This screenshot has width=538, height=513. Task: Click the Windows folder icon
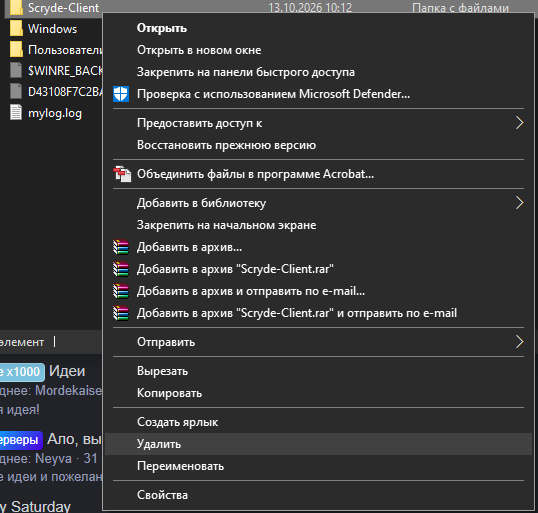16,28
